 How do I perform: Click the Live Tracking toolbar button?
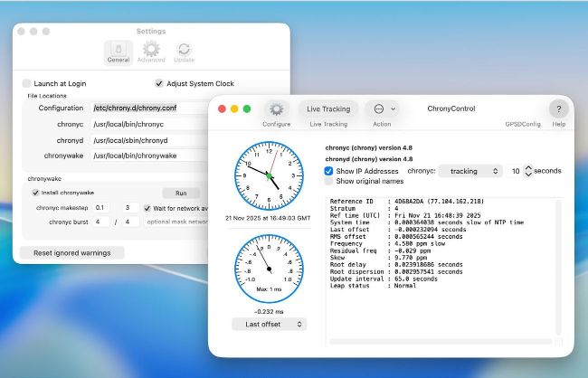(x=327, y=109)
